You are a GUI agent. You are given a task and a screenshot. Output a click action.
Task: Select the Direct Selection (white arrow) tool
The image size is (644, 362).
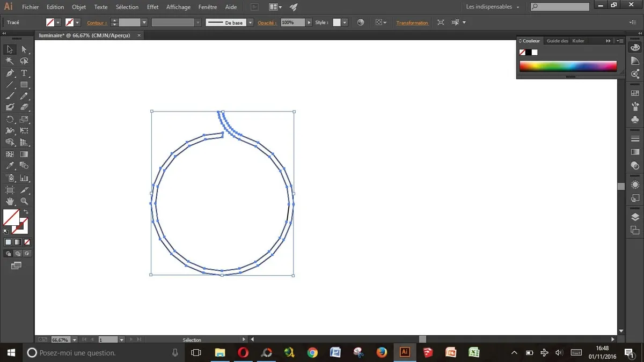[x=24, y=49]
